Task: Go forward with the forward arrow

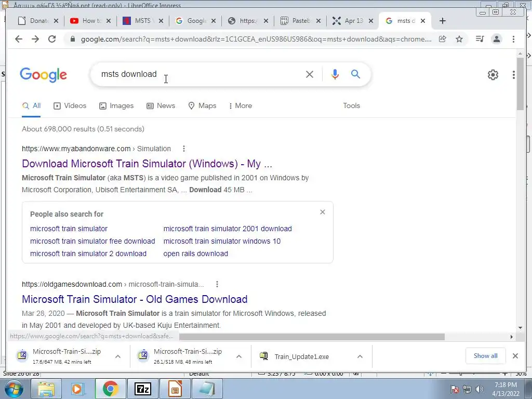Action: tap(35, 39)
